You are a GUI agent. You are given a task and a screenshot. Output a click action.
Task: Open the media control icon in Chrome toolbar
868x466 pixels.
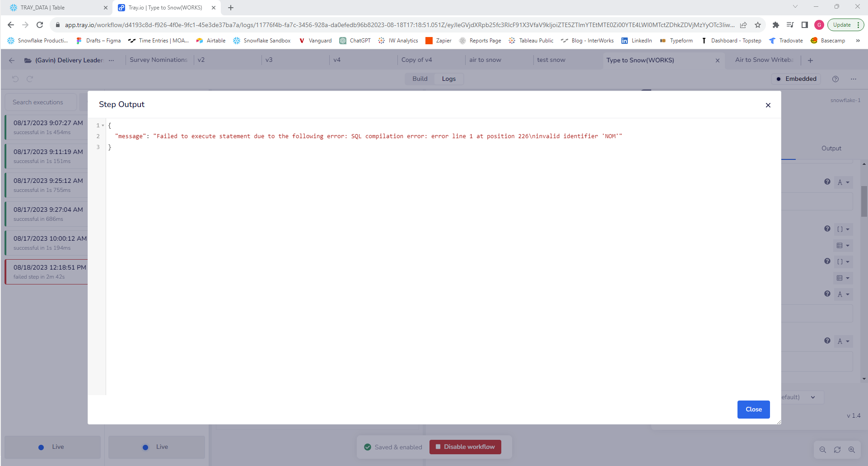pyautogui.click(x=790, y=25)
